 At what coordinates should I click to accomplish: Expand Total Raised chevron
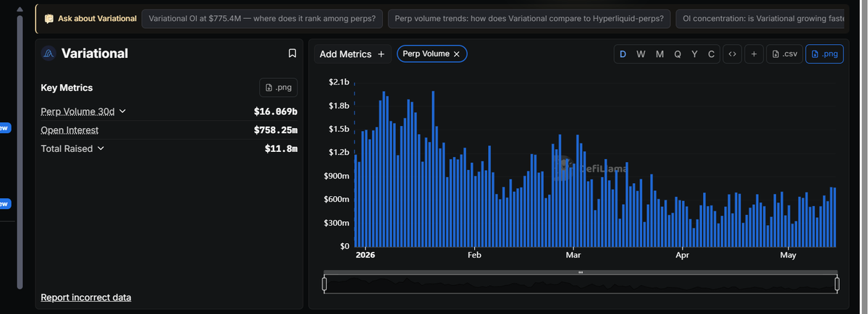tap(101, 148)
